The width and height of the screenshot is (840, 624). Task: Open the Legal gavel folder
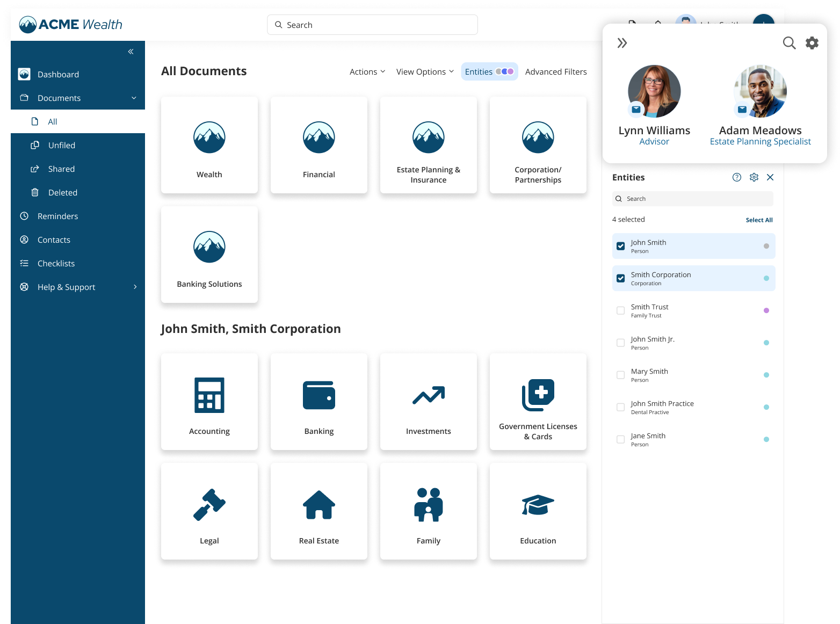point(209,505)
